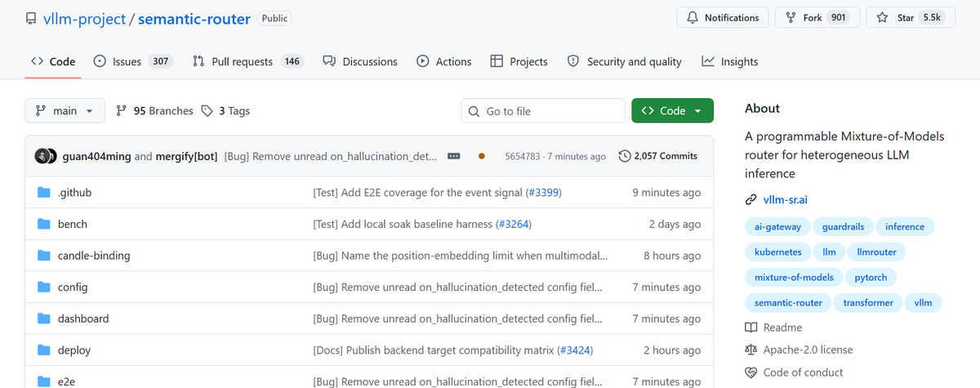Click the tags icon beside 3 Tags
Image resolution: width=980 pixels, height=388 pixels.
[x=207, y=111]
